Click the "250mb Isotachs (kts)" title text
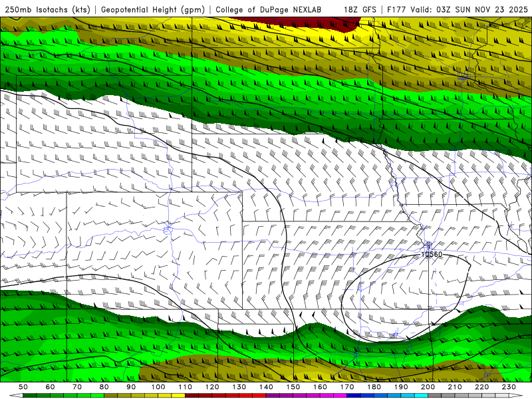The height and width of the screenshot is (399, 532). pos(47,9)
